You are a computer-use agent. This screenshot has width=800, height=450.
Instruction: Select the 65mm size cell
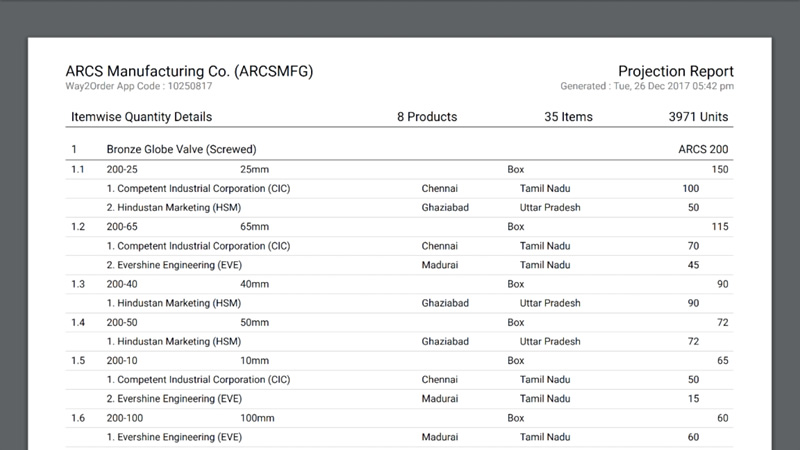pos(255,227)
